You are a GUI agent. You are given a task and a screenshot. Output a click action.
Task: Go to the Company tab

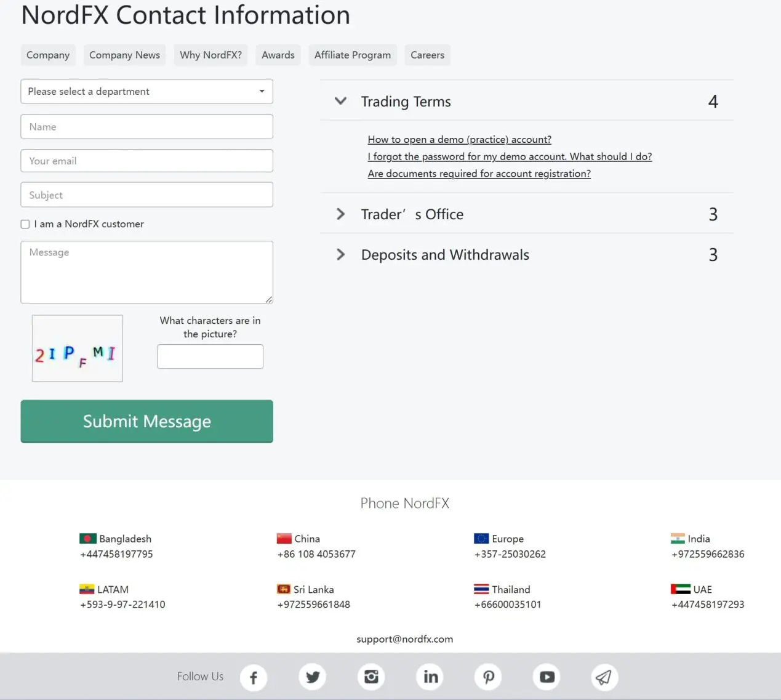coord(48,55)
